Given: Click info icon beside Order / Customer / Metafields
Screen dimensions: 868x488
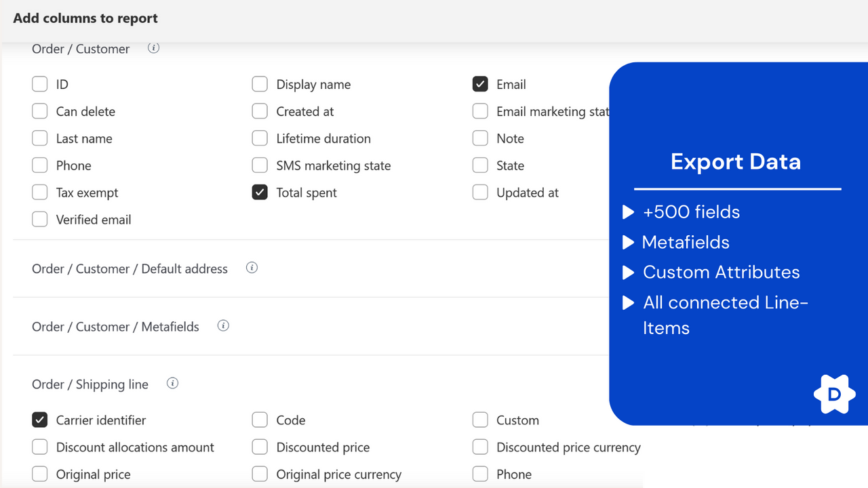Looking at the screenshot, I should 223,325.
